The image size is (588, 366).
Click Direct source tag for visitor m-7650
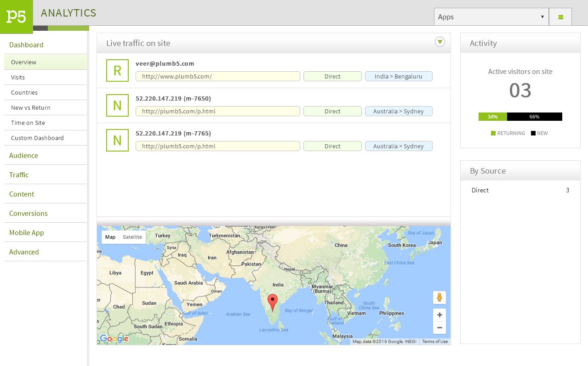pos(332,112)
